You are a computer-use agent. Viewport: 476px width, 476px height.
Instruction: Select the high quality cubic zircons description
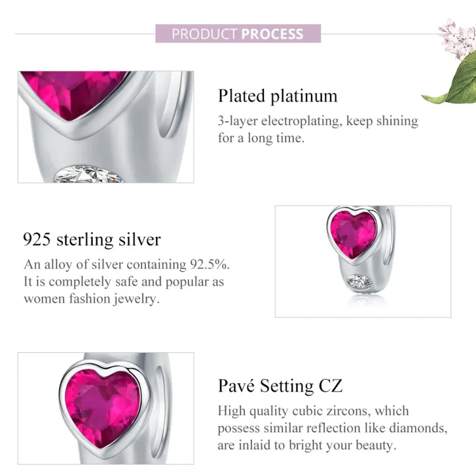pos(333,428)
